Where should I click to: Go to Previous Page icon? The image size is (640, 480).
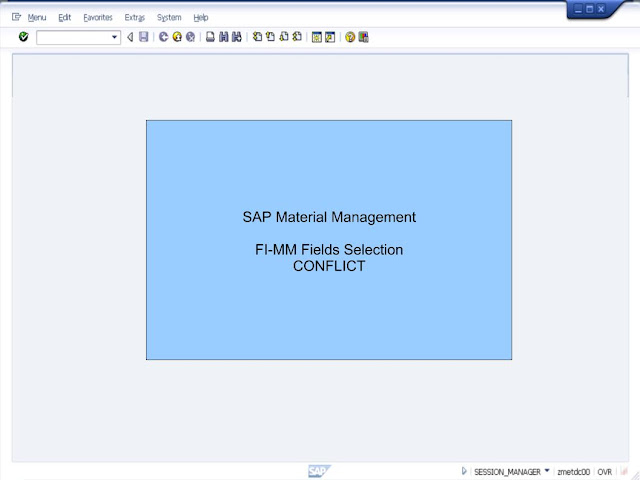tap(270, 37)
